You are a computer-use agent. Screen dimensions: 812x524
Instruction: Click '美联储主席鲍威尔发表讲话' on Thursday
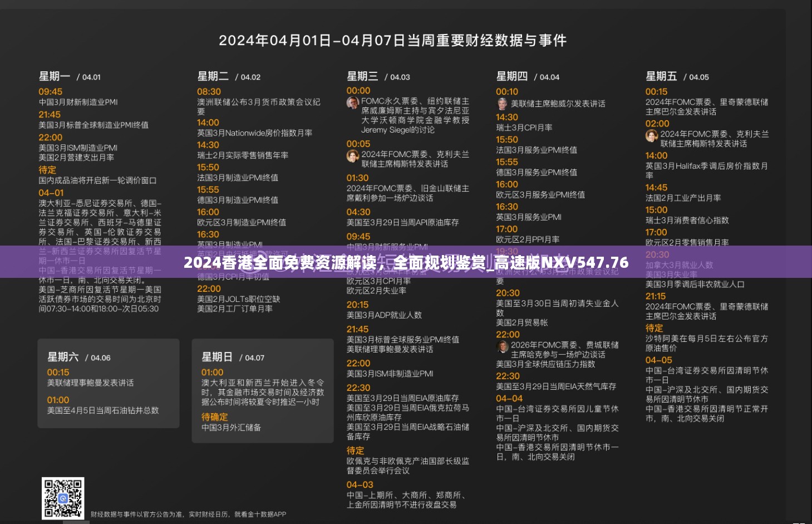558,104
